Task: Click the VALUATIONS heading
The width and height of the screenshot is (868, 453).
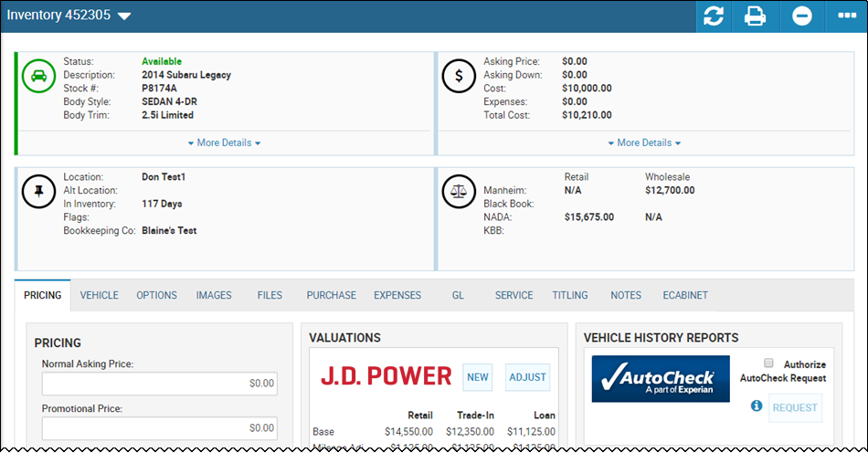Action: point(344,338)
